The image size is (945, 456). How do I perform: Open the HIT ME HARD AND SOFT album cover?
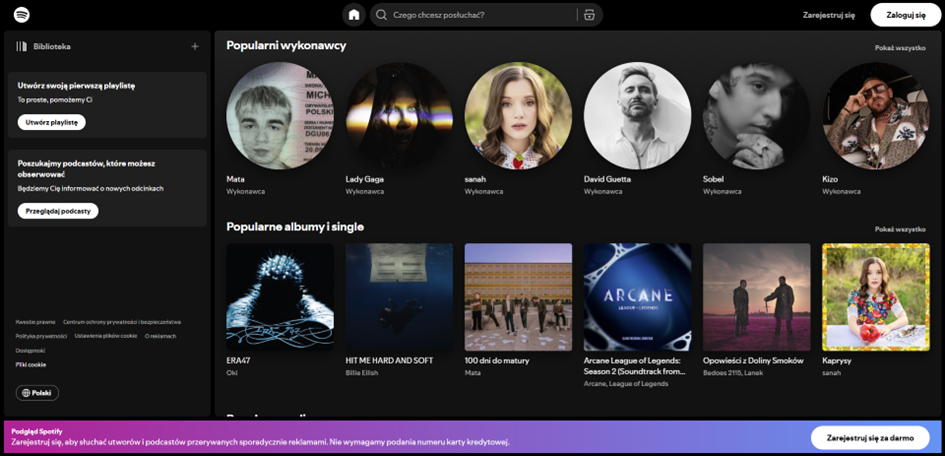(x=399, y=297)
